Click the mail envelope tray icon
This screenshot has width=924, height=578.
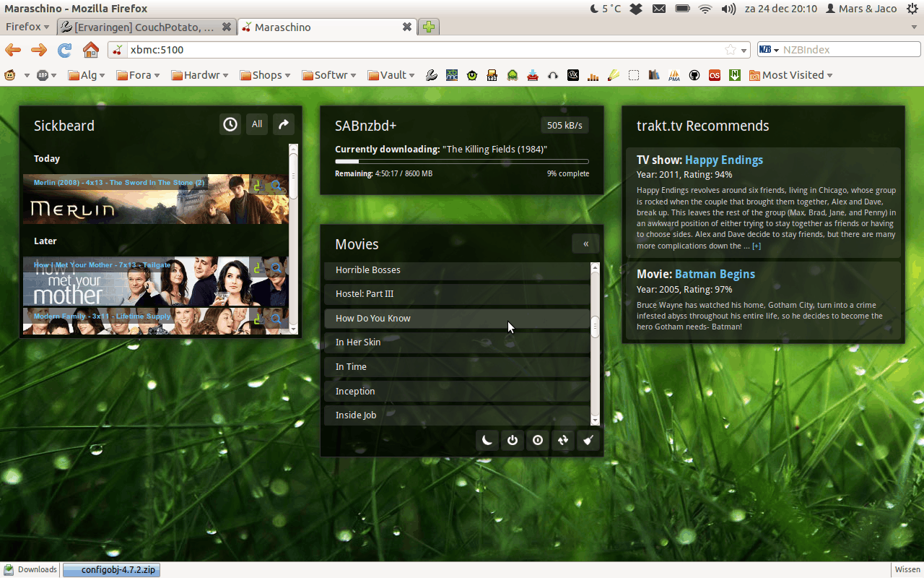tap(659, 9)
